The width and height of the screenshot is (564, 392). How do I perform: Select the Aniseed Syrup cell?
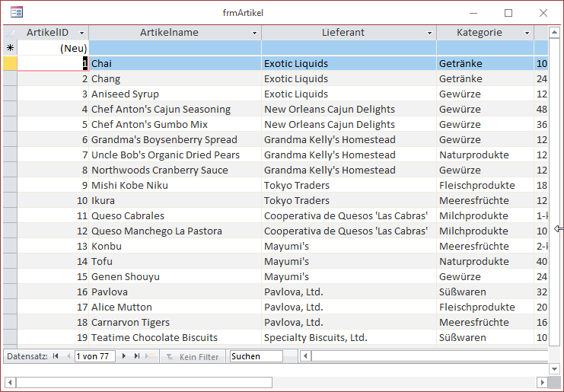click(175, 94)
